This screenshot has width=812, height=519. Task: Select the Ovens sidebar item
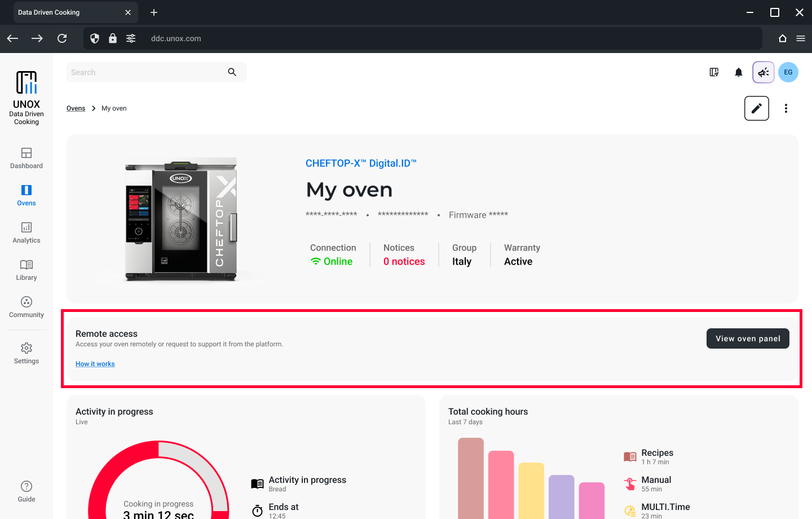[x=27, y=195]
